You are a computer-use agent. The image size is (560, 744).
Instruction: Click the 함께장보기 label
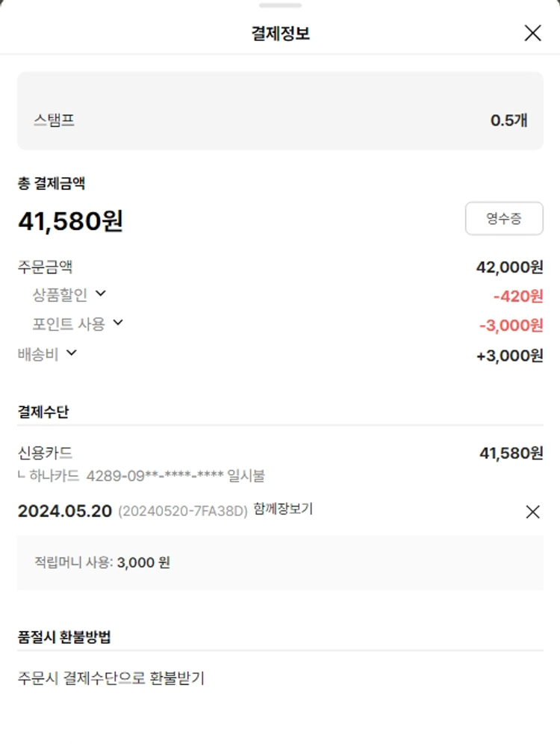click(x=283, y=509)
